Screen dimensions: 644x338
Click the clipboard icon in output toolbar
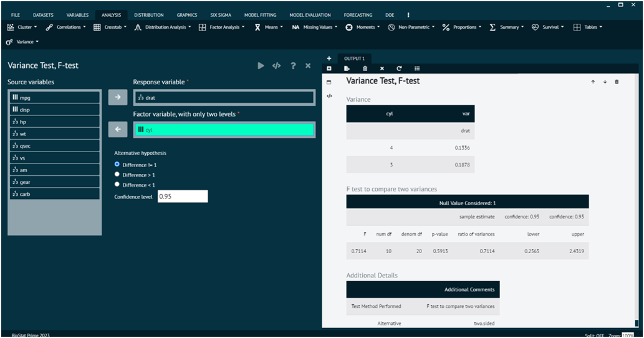[x=365, y=69]
